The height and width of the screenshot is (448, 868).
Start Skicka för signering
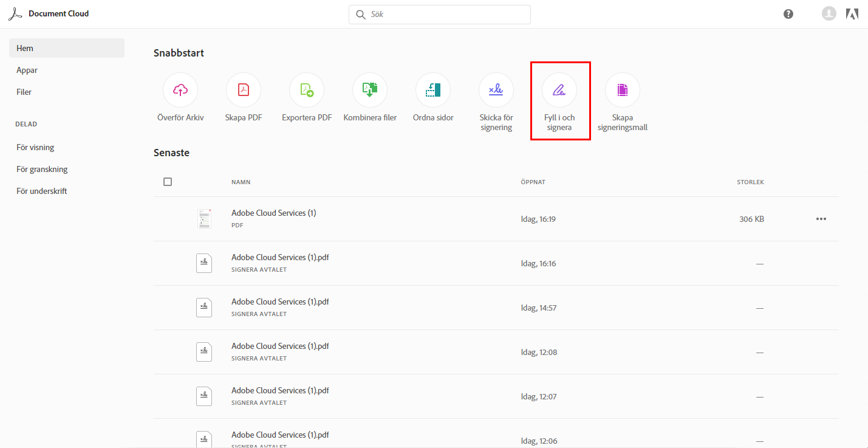496,90
